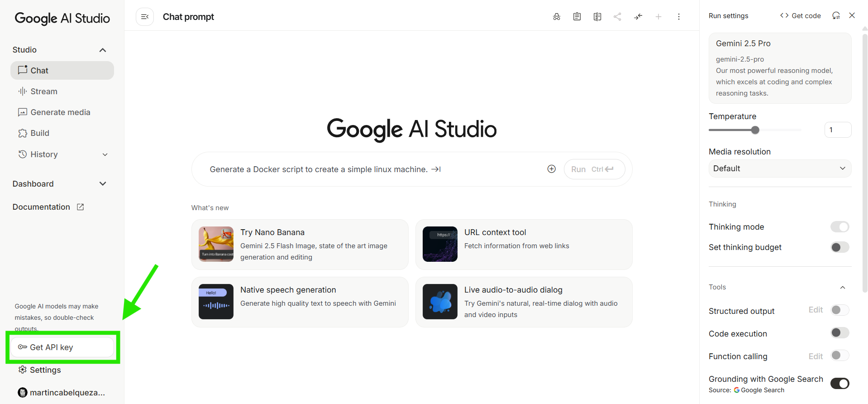The width and height of the screenshot is (868, 404).
Task: Open the Native speech generation card
Action: tap(300, 302)
